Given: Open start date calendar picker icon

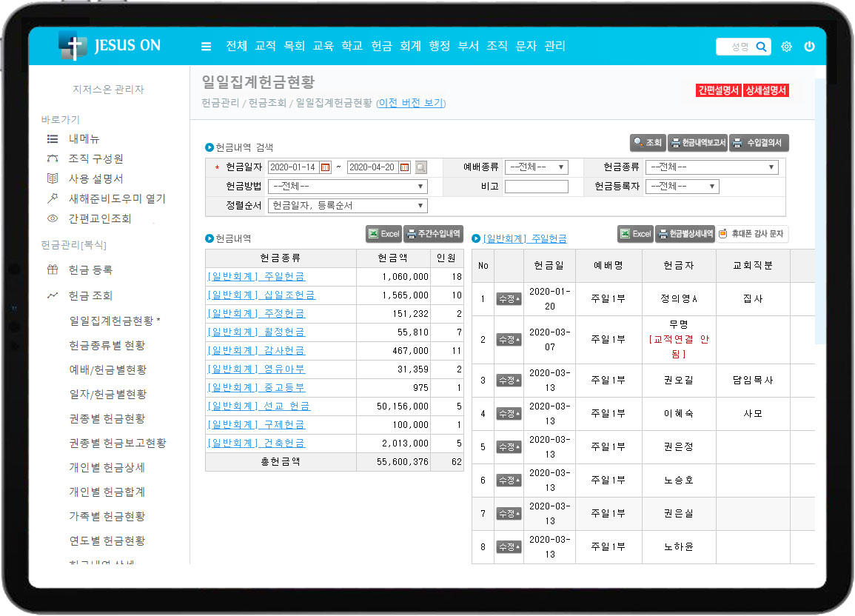Looking at the screenshot, I should pos(325,167).
